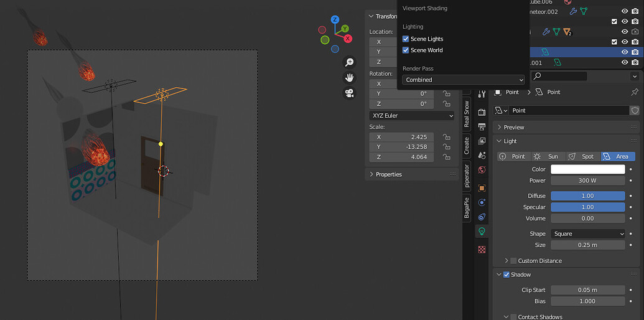Click the Specular 1.00 slider
This screenshot has height=320, width=644.
pos(588,207)
